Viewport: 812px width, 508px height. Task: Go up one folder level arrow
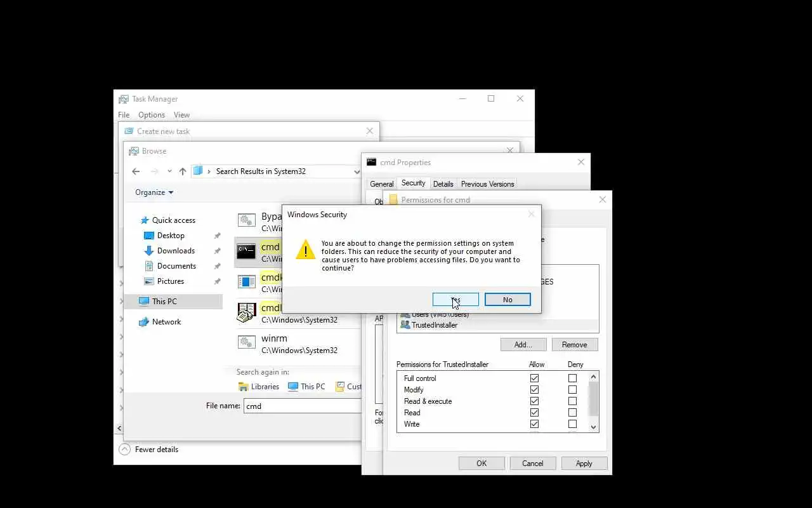[183, 171]
